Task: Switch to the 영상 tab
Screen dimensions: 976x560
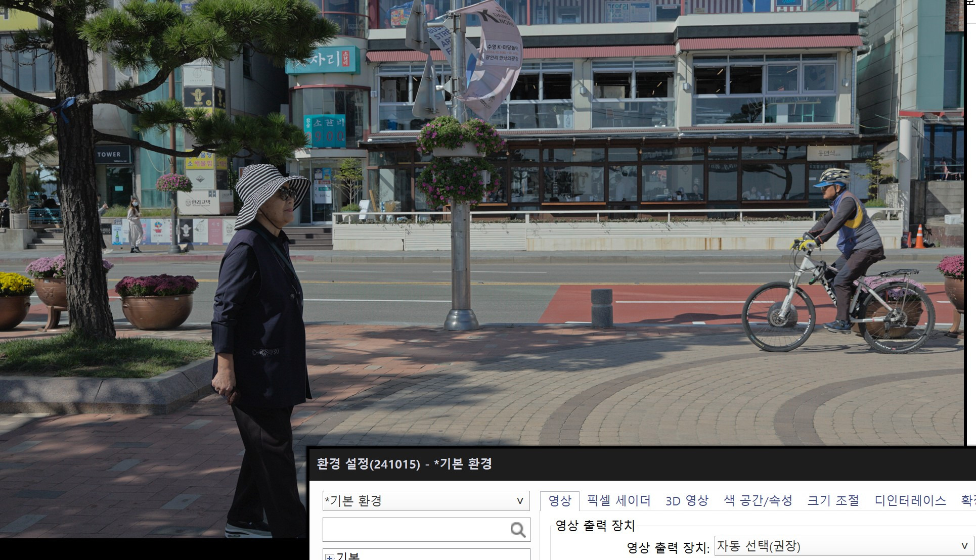Action: [x=560, y=501]
